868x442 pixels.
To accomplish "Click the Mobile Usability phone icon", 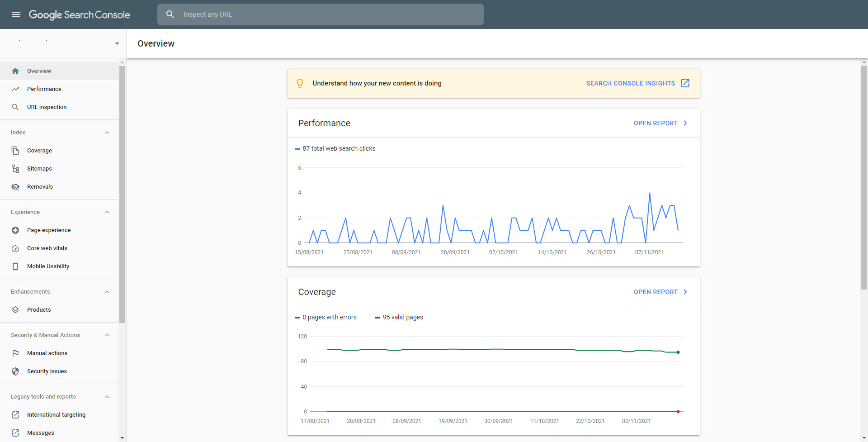I will [15, 266].
